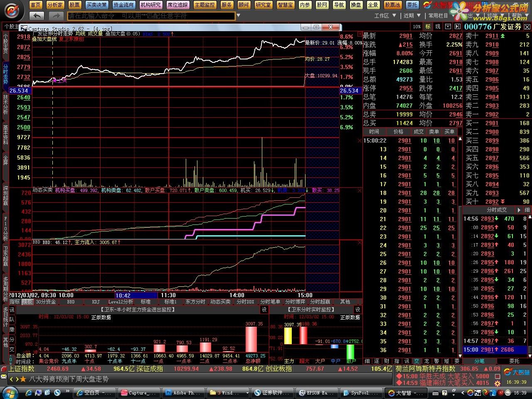Close the 000776 quote panel
Viewport: 532px width, 399px height.
(x=527, y=27)
